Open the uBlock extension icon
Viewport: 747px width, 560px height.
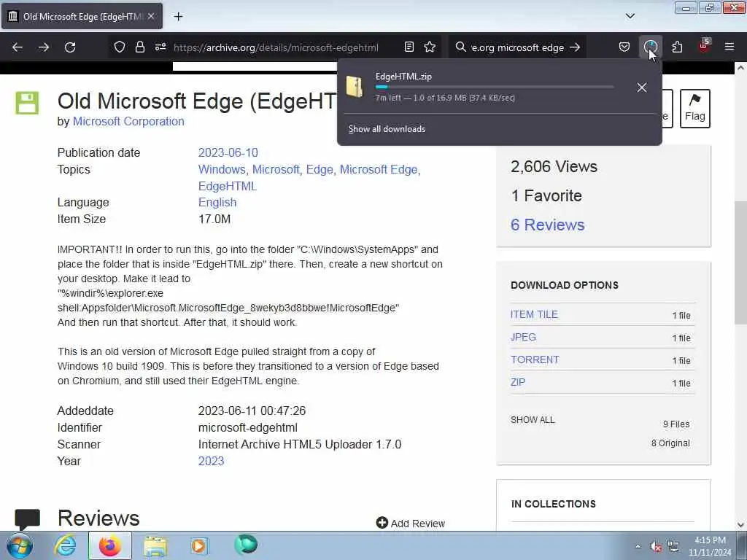point(704,46)
